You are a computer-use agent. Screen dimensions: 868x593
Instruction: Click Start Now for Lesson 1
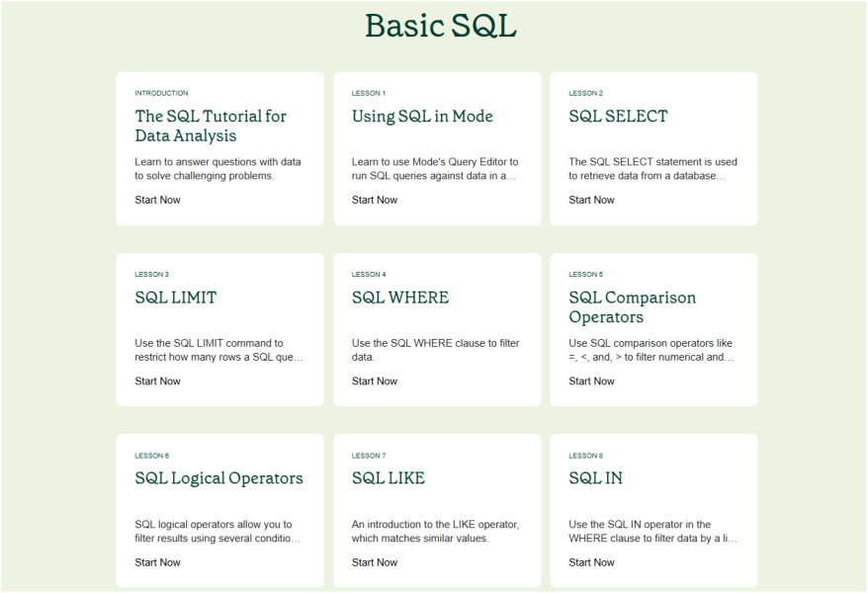click(x=375, y=200)
